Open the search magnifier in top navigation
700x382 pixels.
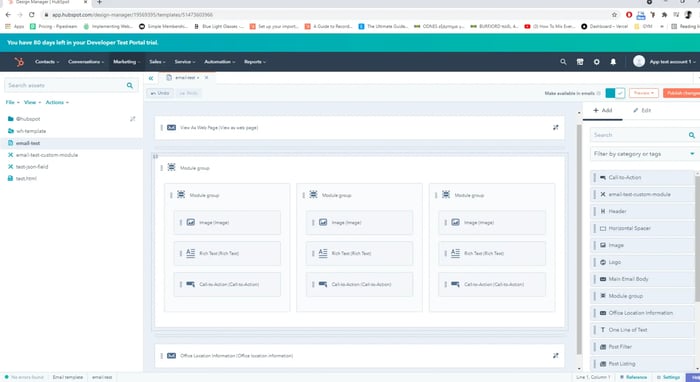(563, 62)
